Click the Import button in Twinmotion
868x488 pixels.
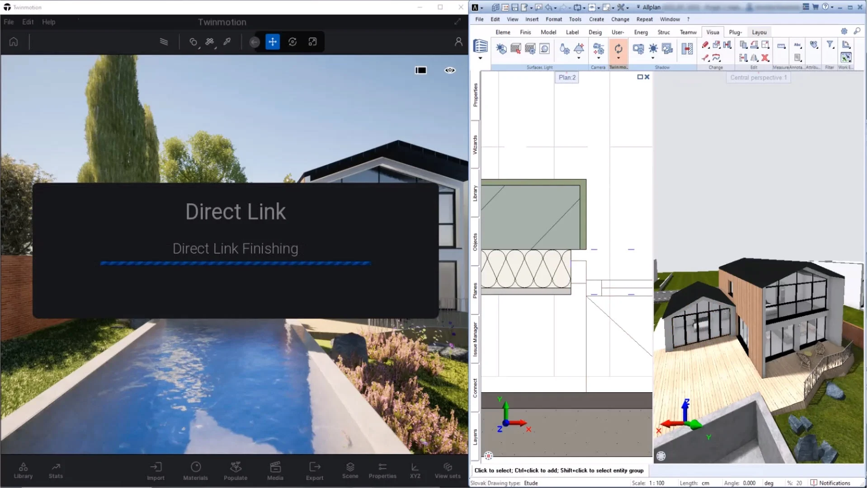pos(156,471)
